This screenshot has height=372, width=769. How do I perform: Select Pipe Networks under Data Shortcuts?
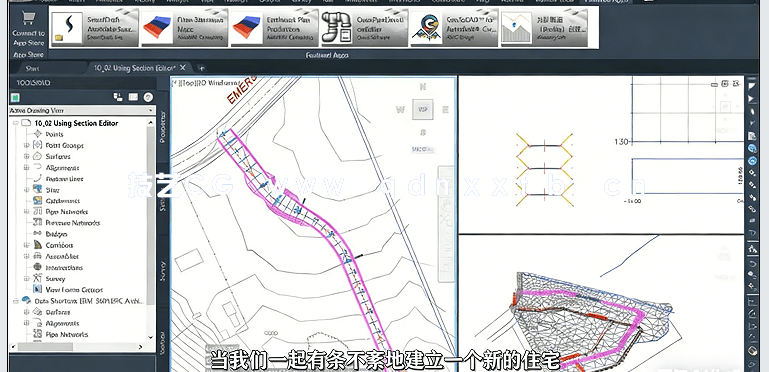pyautogui.click(x=67, y=334)
